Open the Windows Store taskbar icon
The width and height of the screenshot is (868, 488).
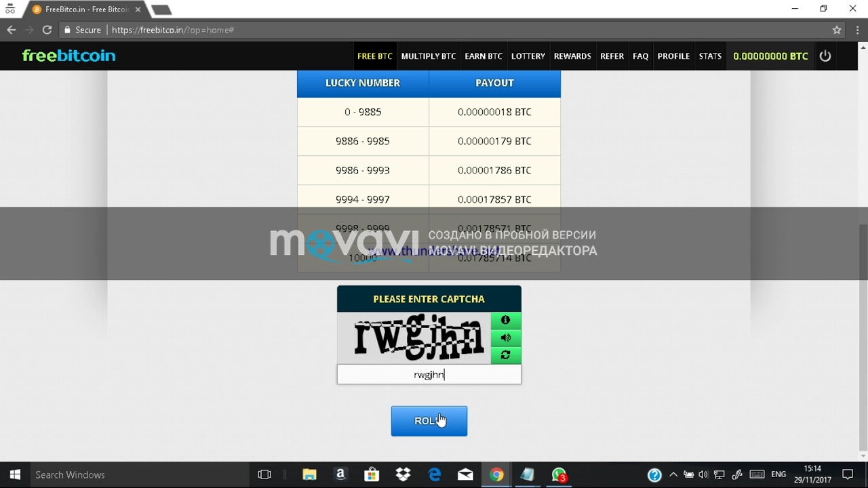[x=372, y=474]
